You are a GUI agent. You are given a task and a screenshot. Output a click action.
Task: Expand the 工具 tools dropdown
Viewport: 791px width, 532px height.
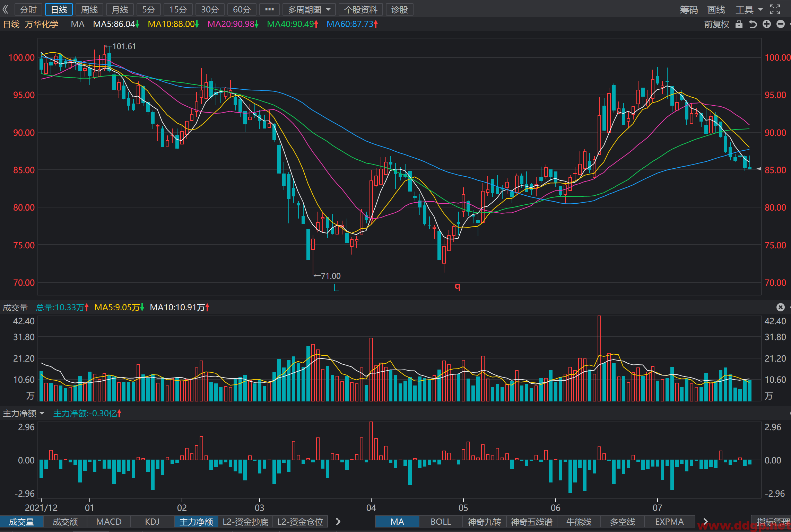pos(749,9)
